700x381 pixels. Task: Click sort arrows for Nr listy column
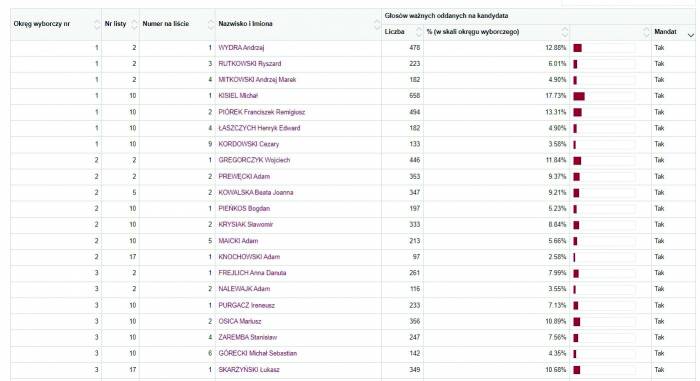point(134,24)
